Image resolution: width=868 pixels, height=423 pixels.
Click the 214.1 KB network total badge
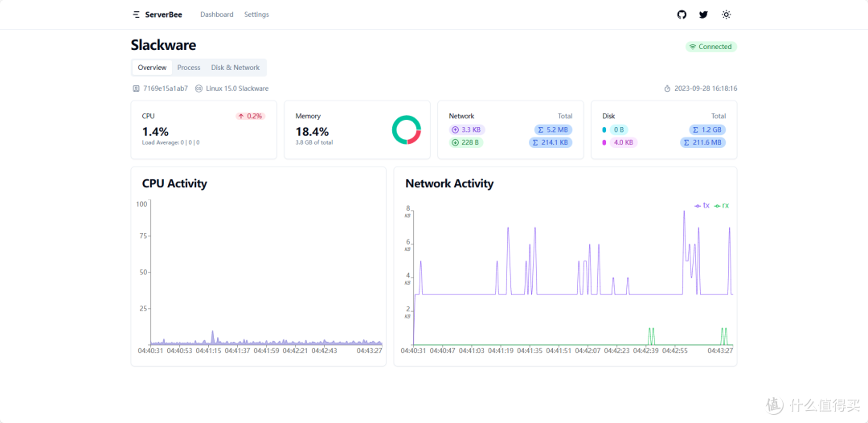pos(551,142)
